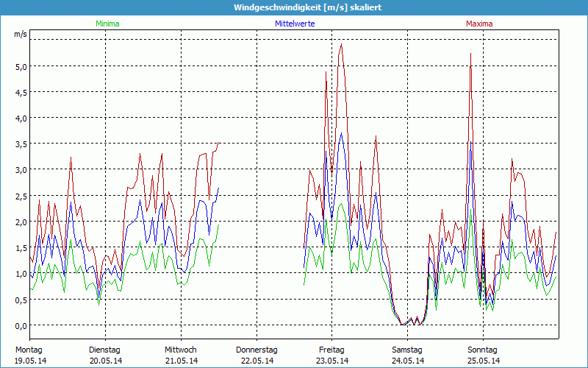This screenshot has width=588, height=368.
Task: Select the green 'Minima' legend label
Action: coord(107,24)
